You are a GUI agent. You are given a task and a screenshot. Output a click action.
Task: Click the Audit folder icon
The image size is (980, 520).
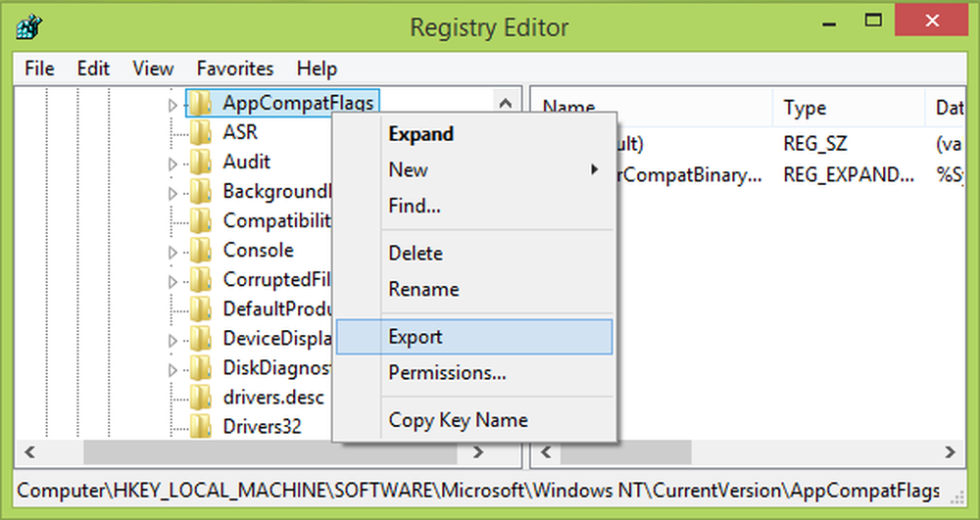pyautogui.click(x=200, y=162)
